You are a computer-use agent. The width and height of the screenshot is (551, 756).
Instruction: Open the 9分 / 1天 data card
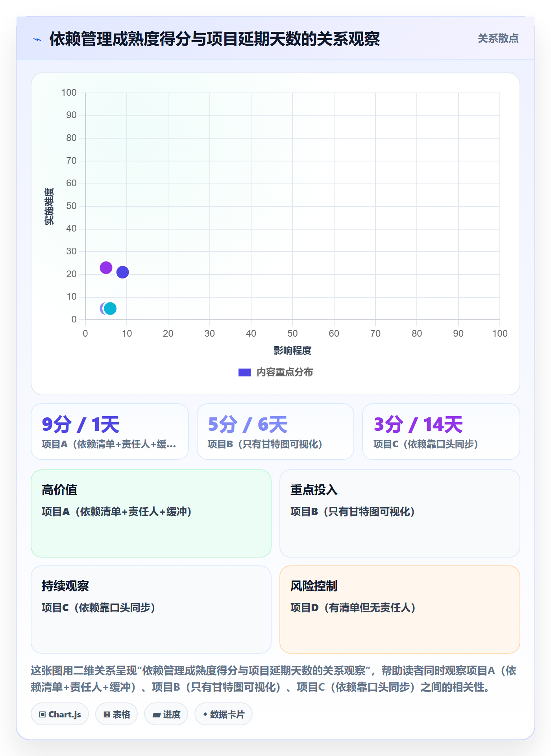tap(110, 432)
